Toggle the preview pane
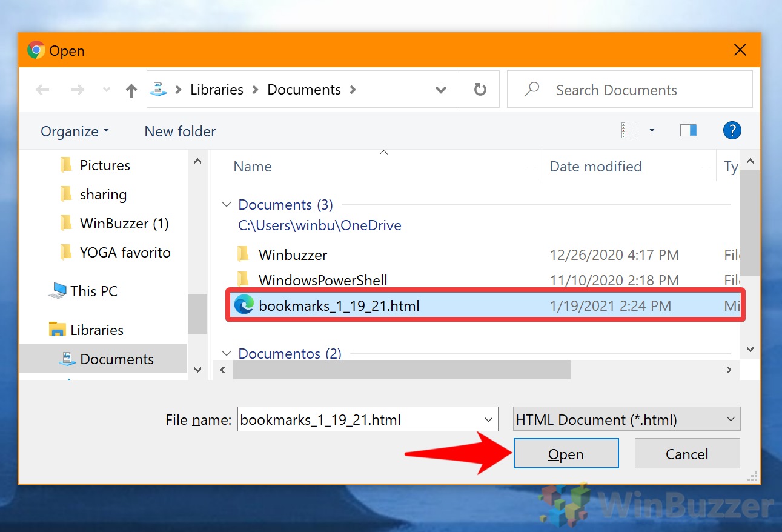Image resolution: width=782 pixels, height=532 pixels. click(688, 130)
